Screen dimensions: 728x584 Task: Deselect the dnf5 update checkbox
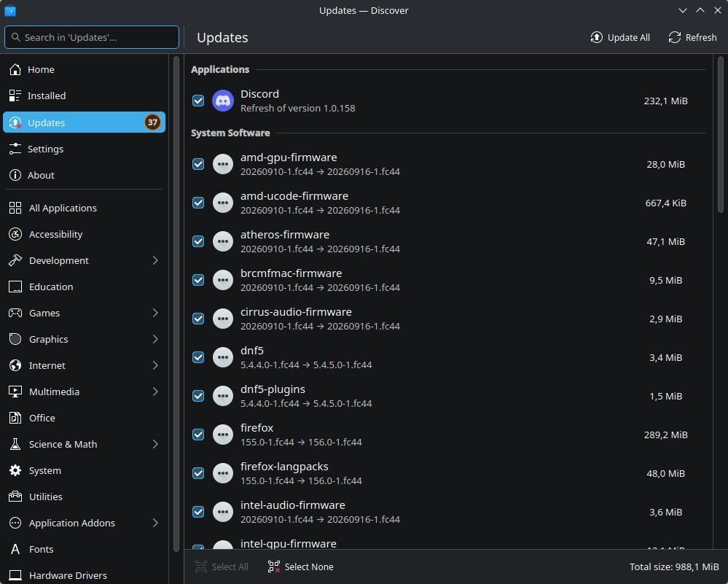198,357
